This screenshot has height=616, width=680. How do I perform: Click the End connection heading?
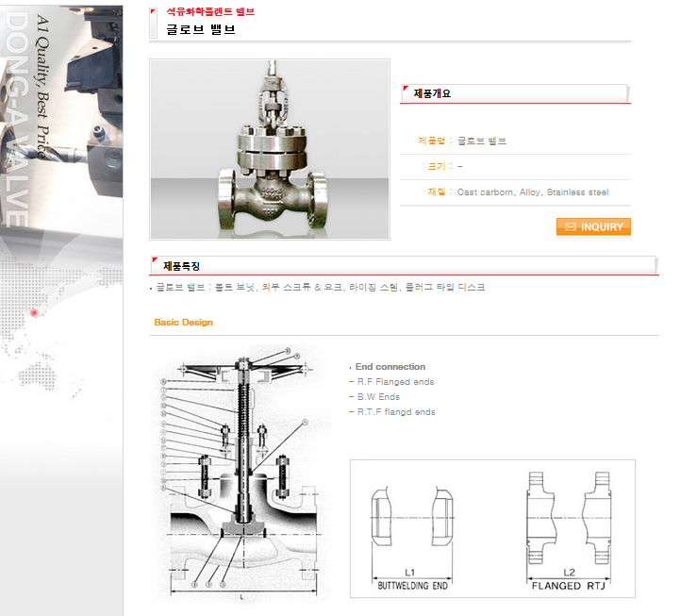click(390, 367)
